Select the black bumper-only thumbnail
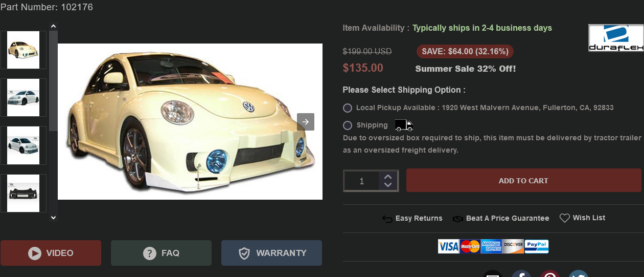 [x=24, y=193]
